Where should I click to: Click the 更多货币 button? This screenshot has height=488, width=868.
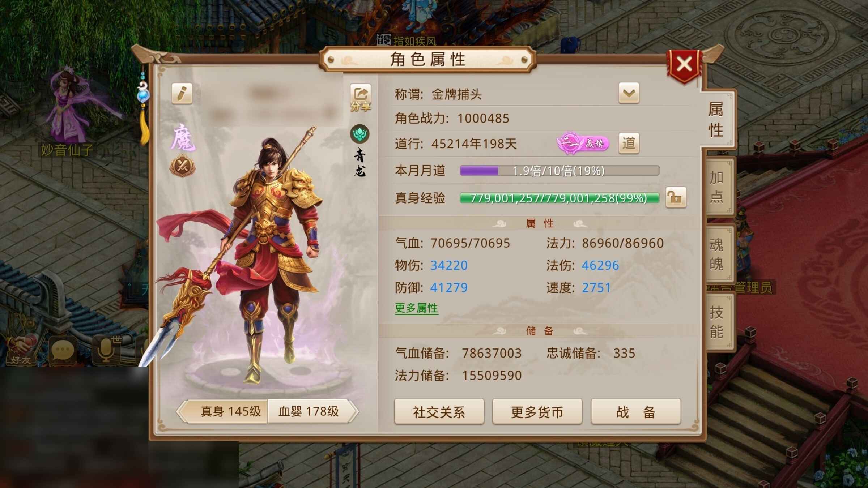coord(537,412)
